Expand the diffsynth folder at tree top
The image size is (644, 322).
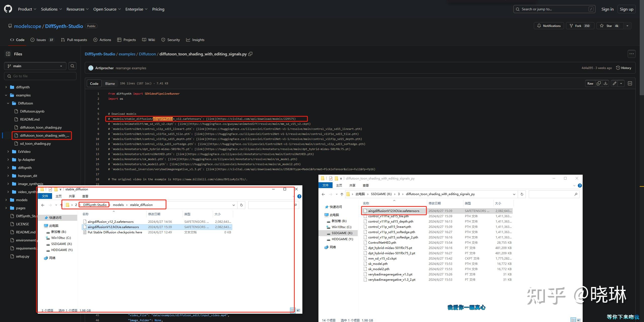click(6, 87)
